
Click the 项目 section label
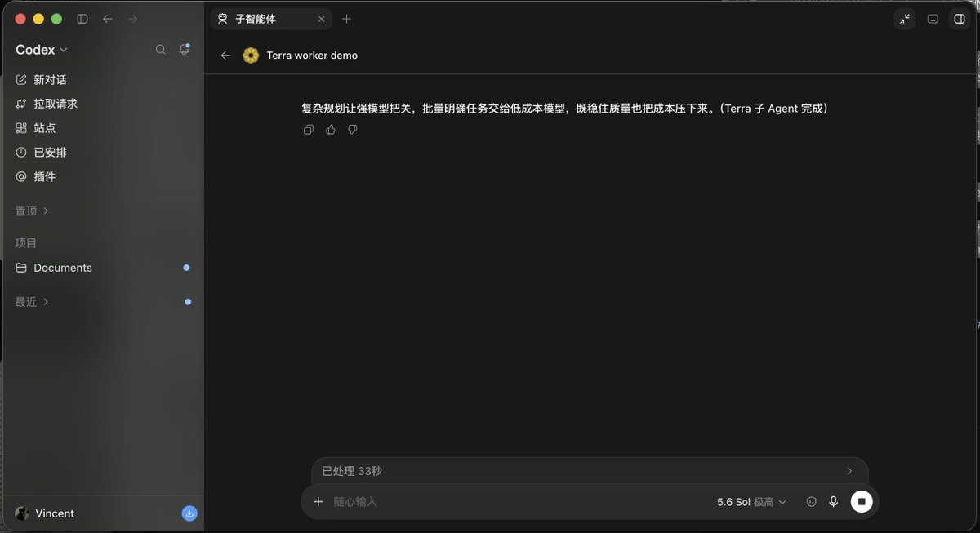[26, 243]
